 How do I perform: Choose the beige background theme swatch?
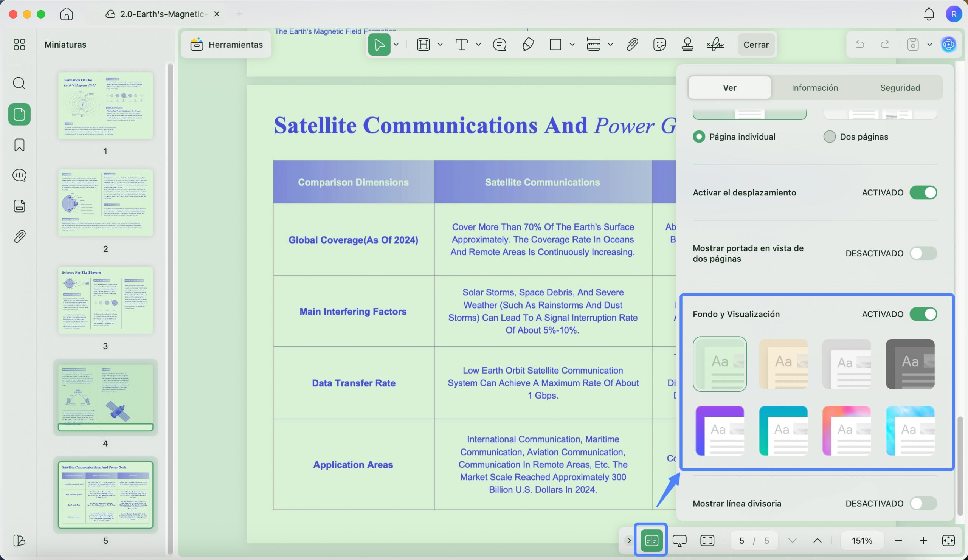[x=783, y=364]
